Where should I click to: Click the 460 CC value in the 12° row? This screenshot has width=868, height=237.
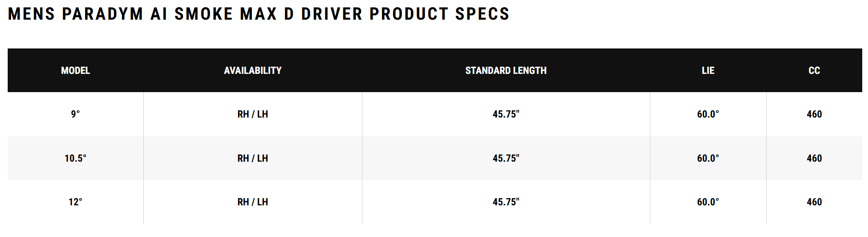814,202
